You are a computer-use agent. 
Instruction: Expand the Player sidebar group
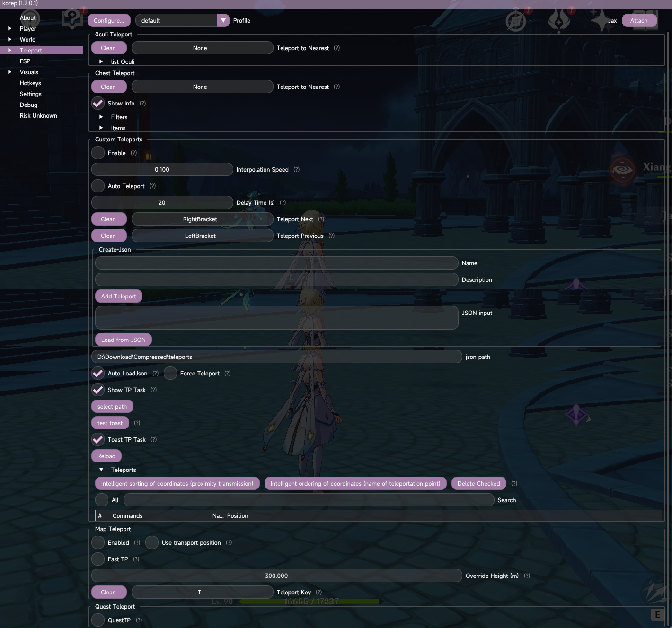[10, 29]
